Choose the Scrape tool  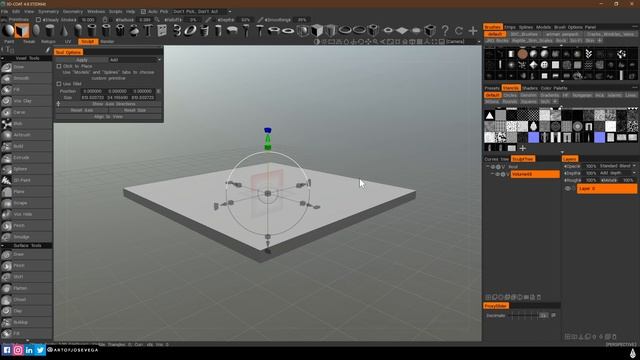[26, 203]
